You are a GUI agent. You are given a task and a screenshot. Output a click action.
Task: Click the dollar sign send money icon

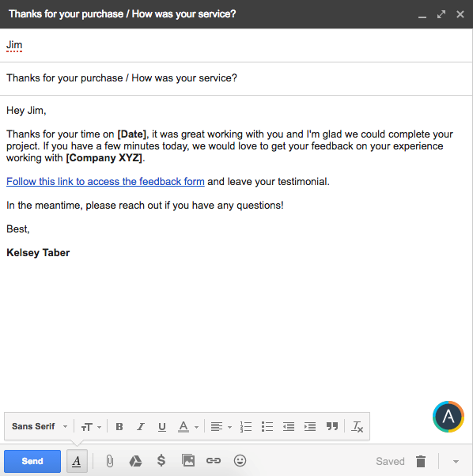(161, 460)
